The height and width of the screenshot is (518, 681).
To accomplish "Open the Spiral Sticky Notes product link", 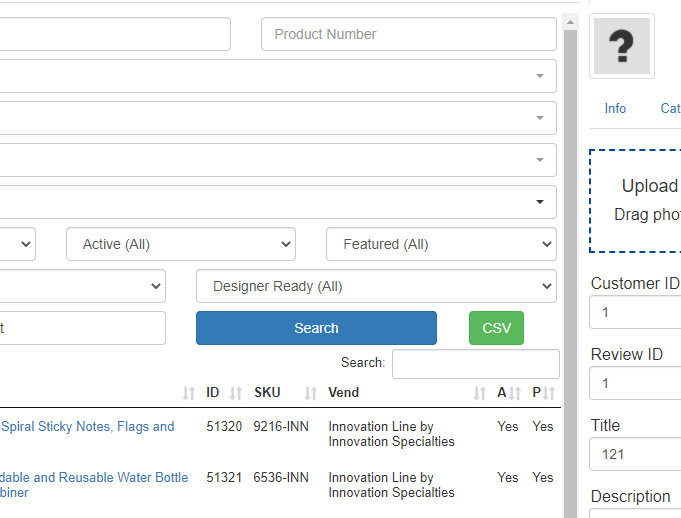I will [88, 427].
